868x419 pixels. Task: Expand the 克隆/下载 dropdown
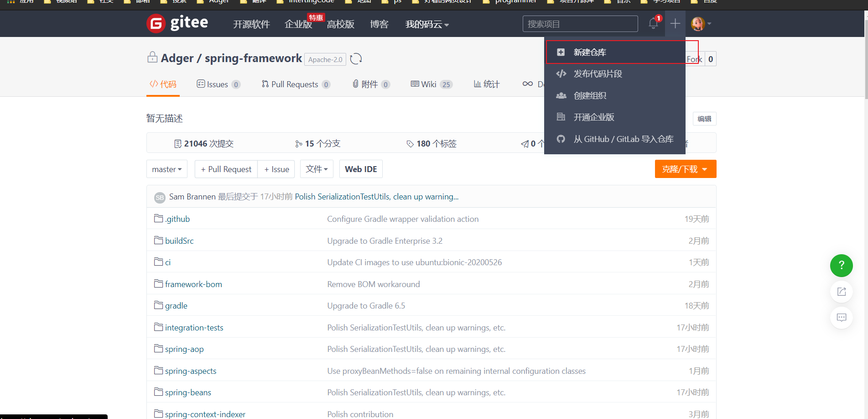(686, 169)
